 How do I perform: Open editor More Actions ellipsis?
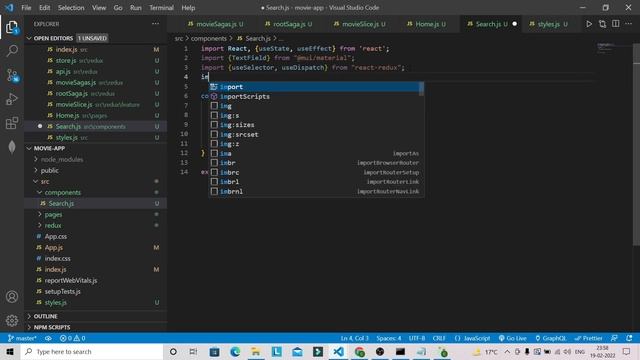[x=629, y=24]
